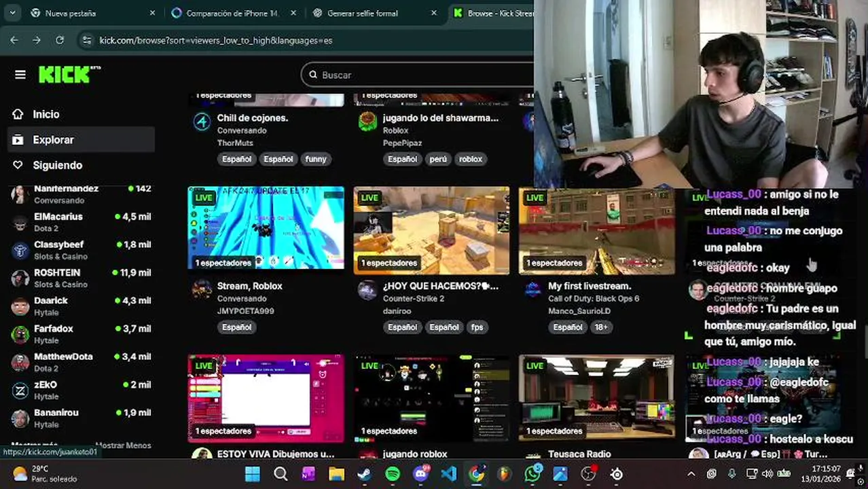Click the PepePipaz avatar icon
Screen dimensions: 868x489
pyautogui.click(x=367, y=122)
